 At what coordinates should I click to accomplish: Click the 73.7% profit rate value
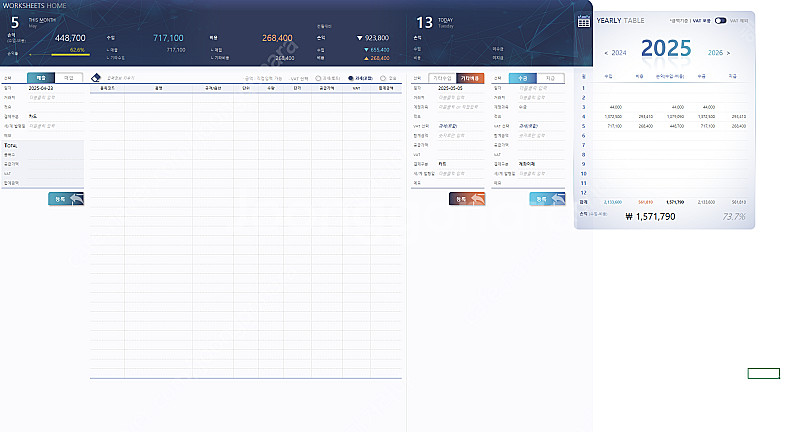pyautogui.click(x=734, y=217)
